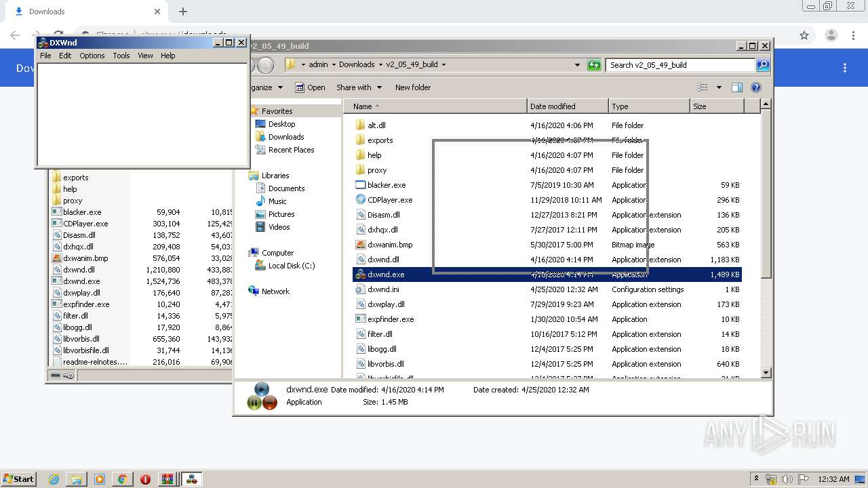Viewport: 868px width, 488px height.
Task: Select the CDPlayer.exe file icon in Explorer
Action: (x=360, y=200)
